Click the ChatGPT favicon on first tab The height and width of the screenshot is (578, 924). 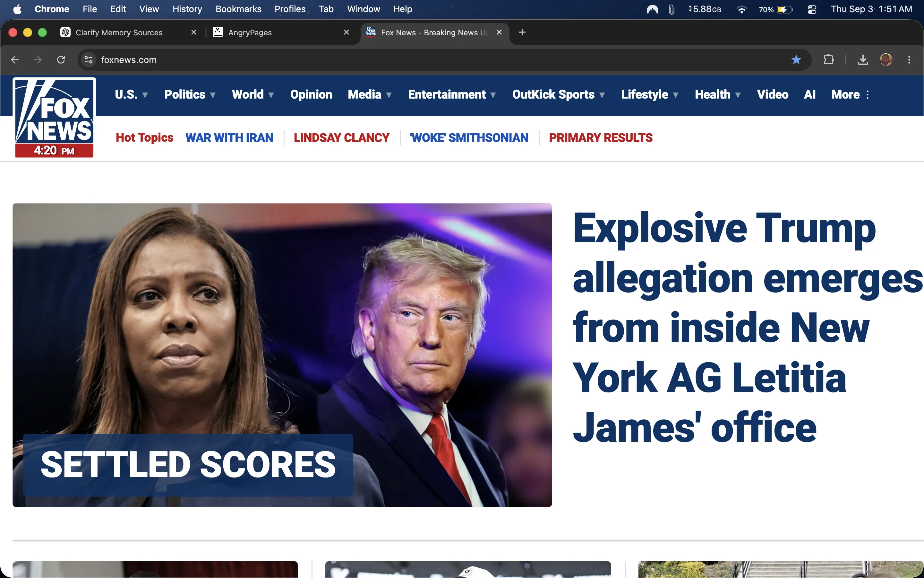[65, 32]
